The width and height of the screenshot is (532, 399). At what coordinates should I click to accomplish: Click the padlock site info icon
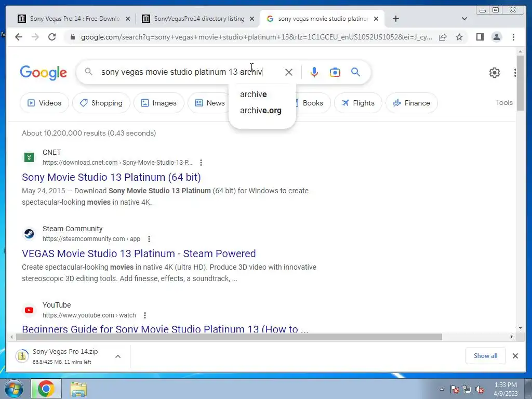[72, 37]
